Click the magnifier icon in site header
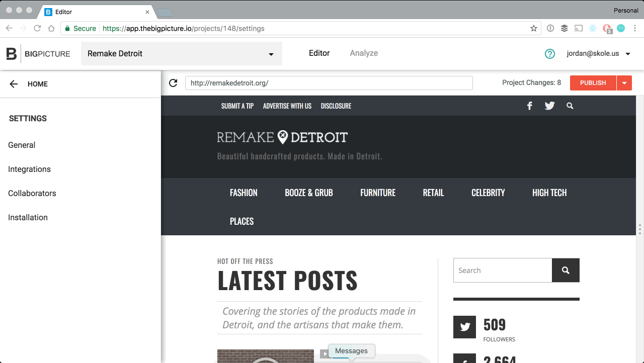This screenshot has width=644, height=363. coord(570,106)
